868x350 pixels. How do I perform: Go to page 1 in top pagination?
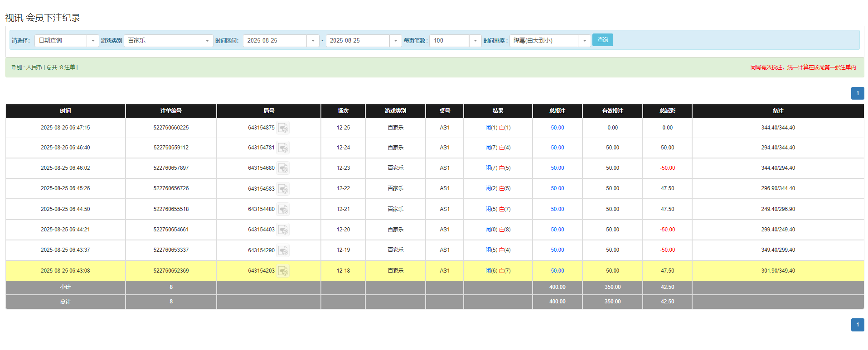[x=857, y=93]
